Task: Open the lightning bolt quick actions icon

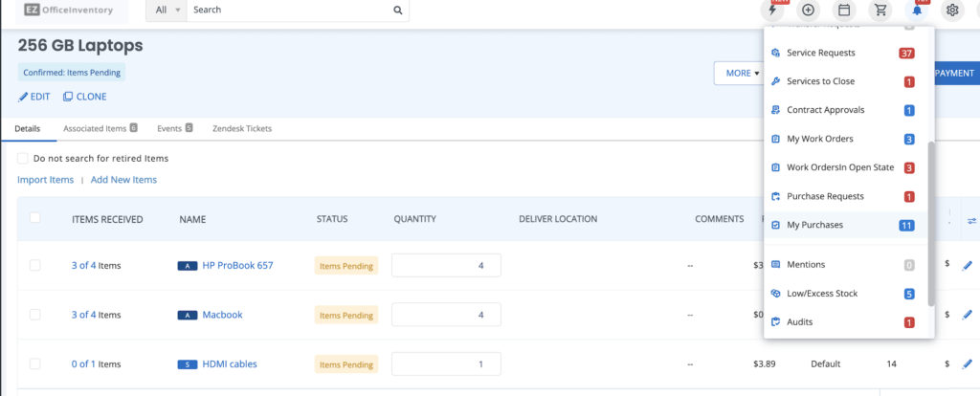Action: pos(772,10)
